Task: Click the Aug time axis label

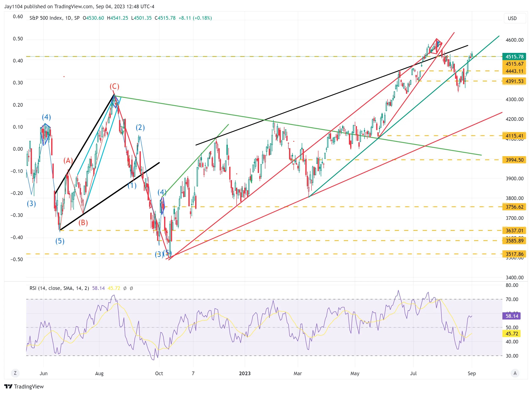Action: tap(99, 374)
